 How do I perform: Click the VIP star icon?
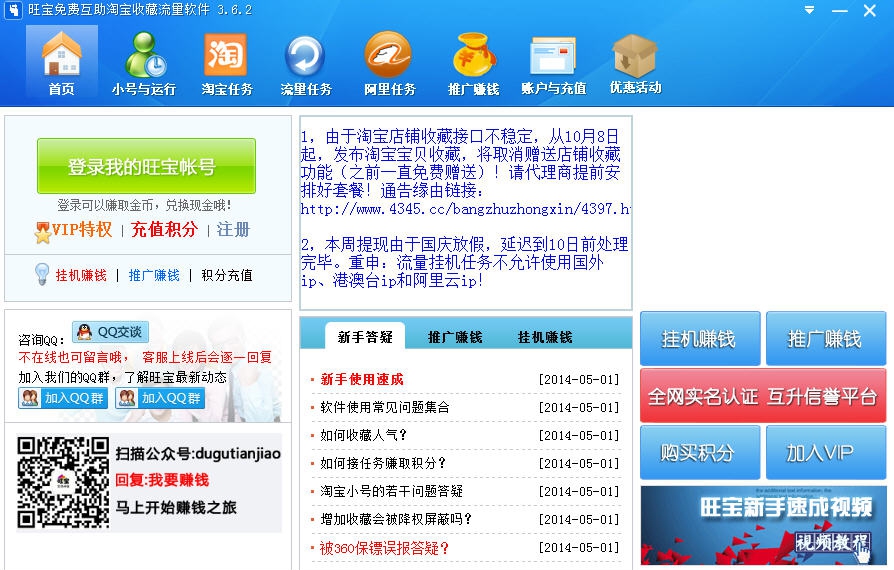coord(43,232)
